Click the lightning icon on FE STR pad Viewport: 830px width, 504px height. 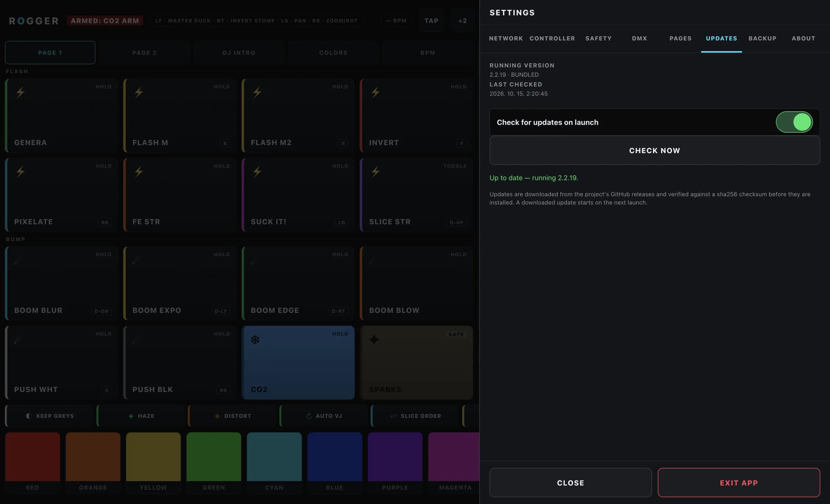coord(139,171)
